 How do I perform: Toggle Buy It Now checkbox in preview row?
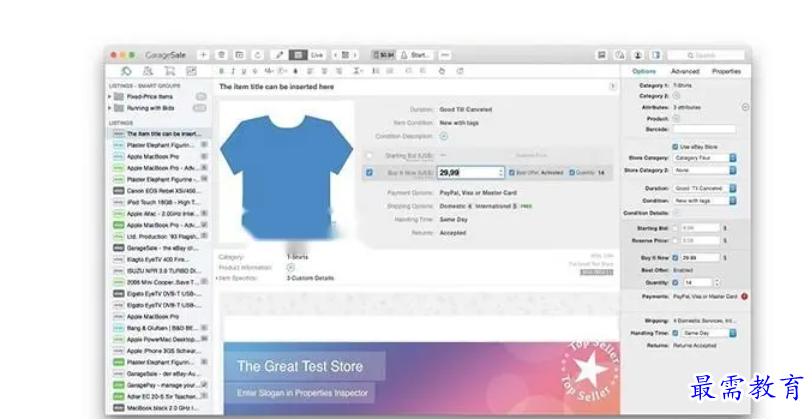click(369, 172)
